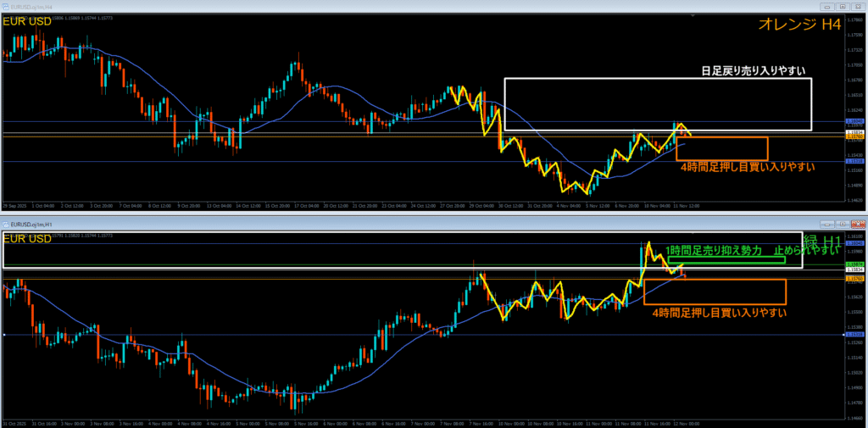Minimize the EURUSD H1 chart window
Screen dimensions: 868x428
point(827,225)
